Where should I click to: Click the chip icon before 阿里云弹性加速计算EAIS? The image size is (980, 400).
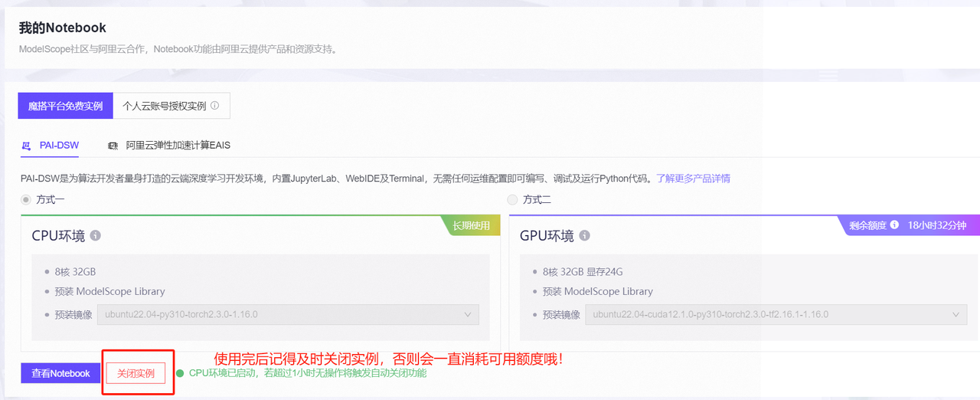113,145
